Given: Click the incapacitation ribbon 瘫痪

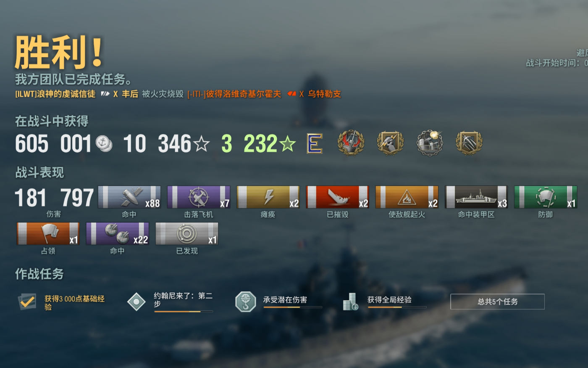Looking at the screenshot, I should [268, 197].
